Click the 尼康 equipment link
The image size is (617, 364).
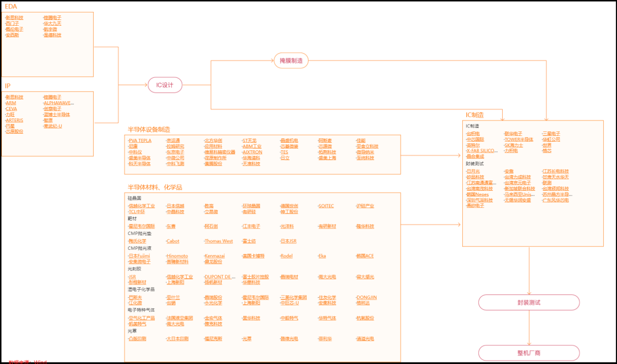[x=133, y=146]
